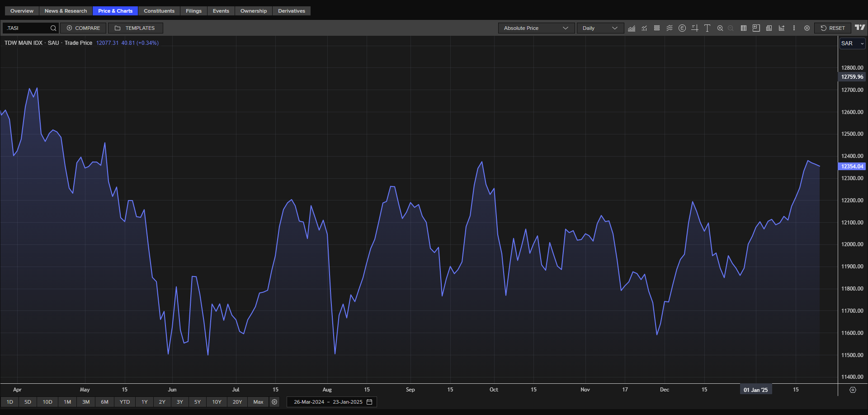Open the data table grid icon
The image size is (868, 415).
coord(743,28)
